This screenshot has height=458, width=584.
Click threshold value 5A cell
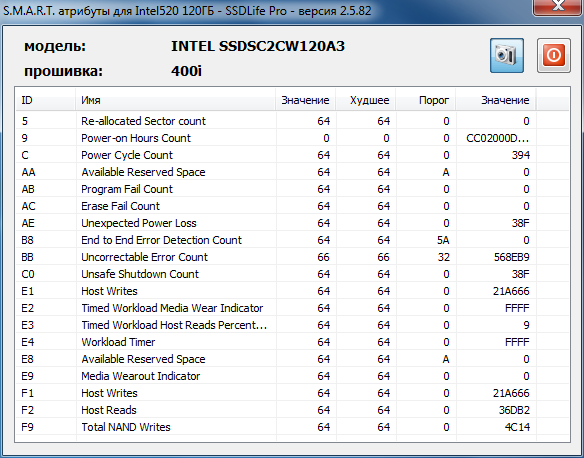(x=443, y=241)
